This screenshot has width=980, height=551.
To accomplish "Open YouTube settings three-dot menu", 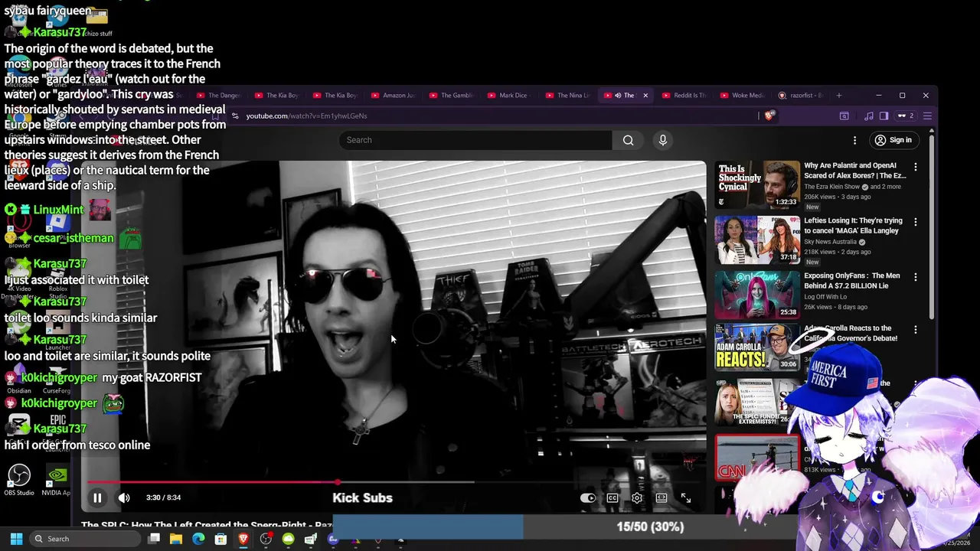I will coord(855,140).
